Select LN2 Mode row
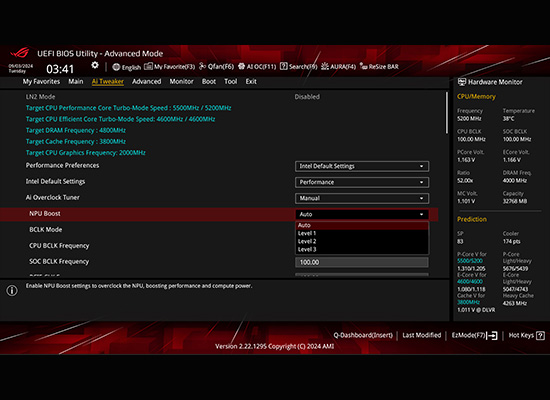 (40, 97)
